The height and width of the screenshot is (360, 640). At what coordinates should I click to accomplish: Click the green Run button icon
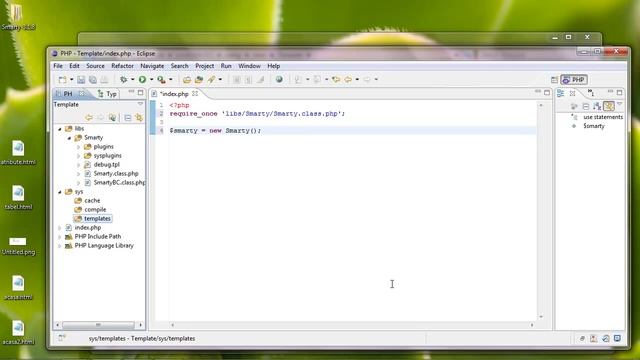[x=142, y=80]
